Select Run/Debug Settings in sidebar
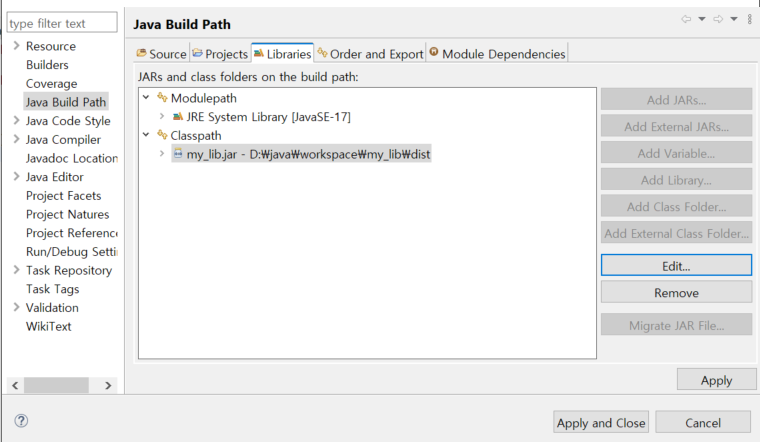The height and width of the screenshot is (442, 760). (72, 252)
